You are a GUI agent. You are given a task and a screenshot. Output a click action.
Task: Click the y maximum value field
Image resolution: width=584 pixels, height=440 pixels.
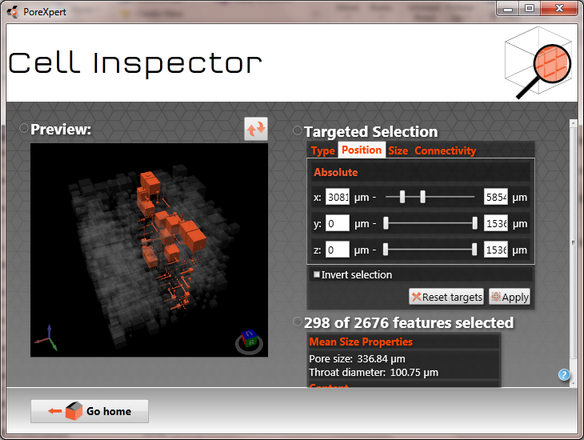(x=496, y=223)
